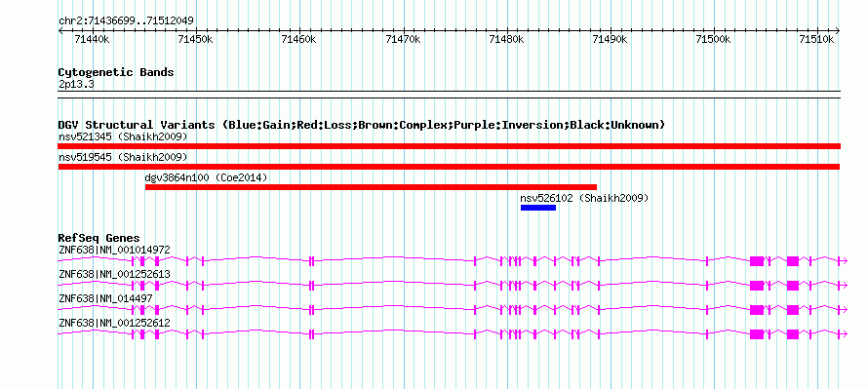Click the DGV Structural Variants track title

point(362,125)
